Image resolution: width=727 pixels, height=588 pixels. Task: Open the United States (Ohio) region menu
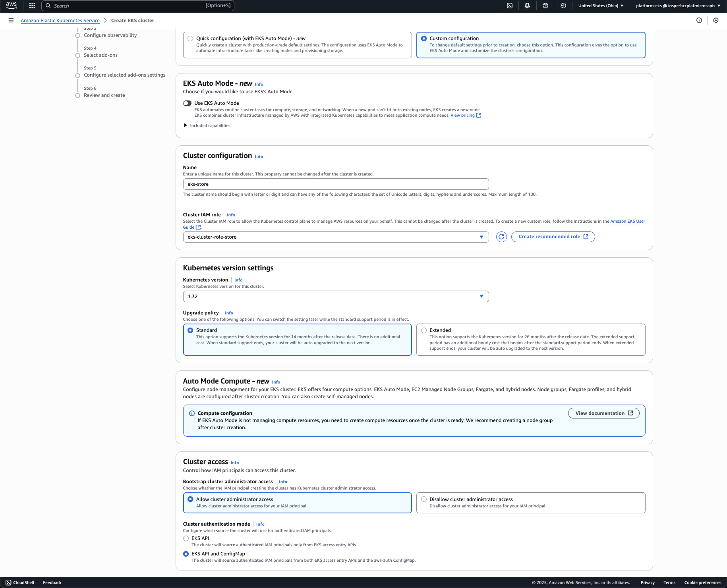click(601, 6)
